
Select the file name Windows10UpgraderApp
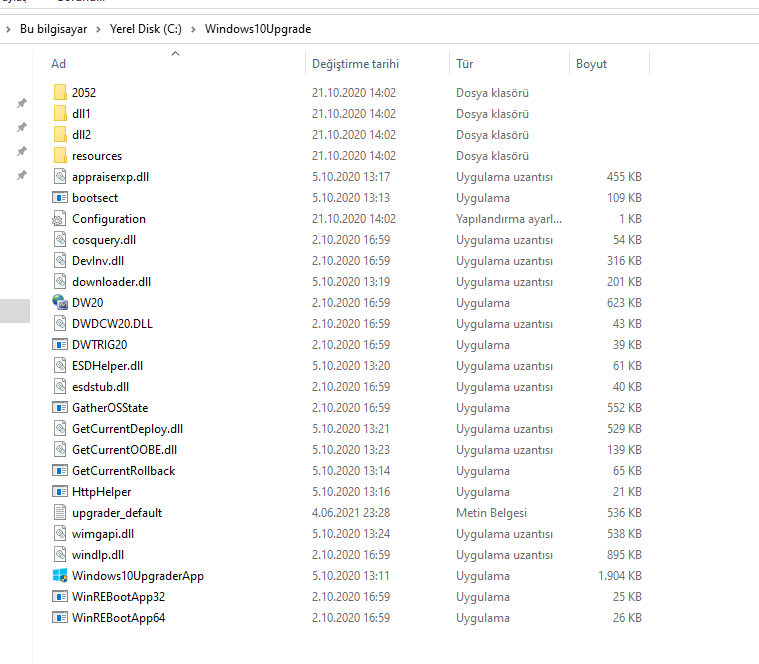[x=138, y=576]
